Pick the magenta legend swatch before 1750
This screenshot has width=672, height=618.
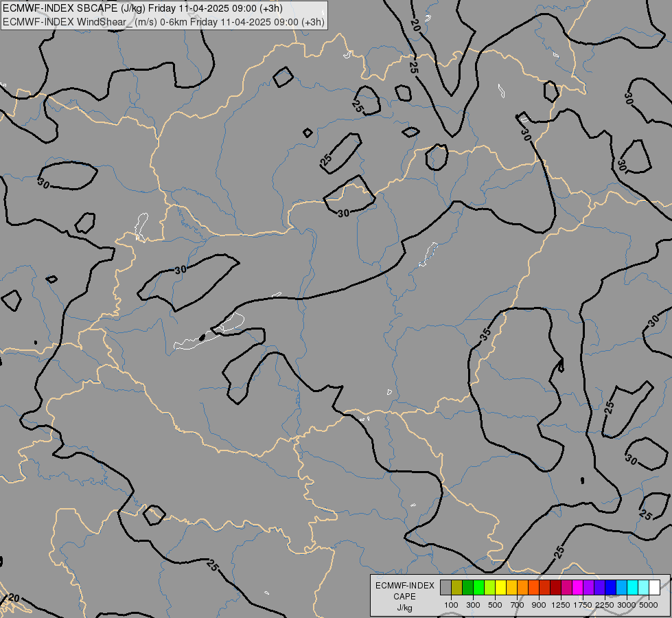578,588
